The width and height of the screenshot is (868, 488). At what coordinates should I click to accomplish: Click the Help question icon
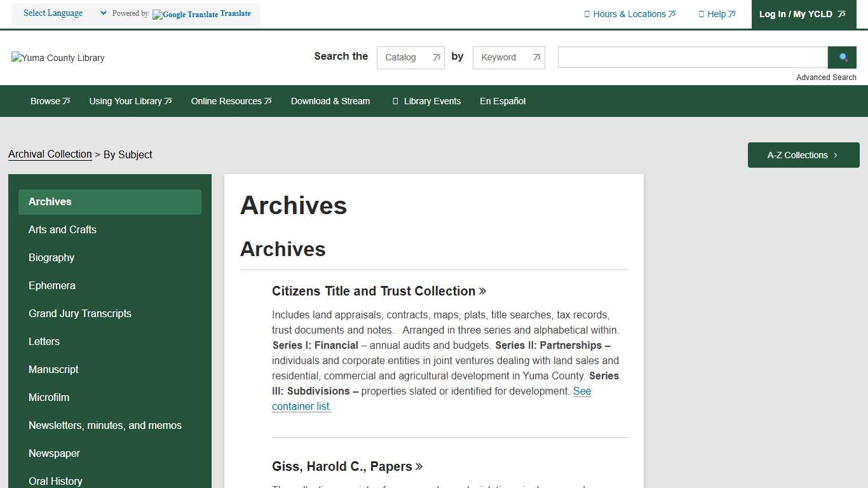coord(702,13)
